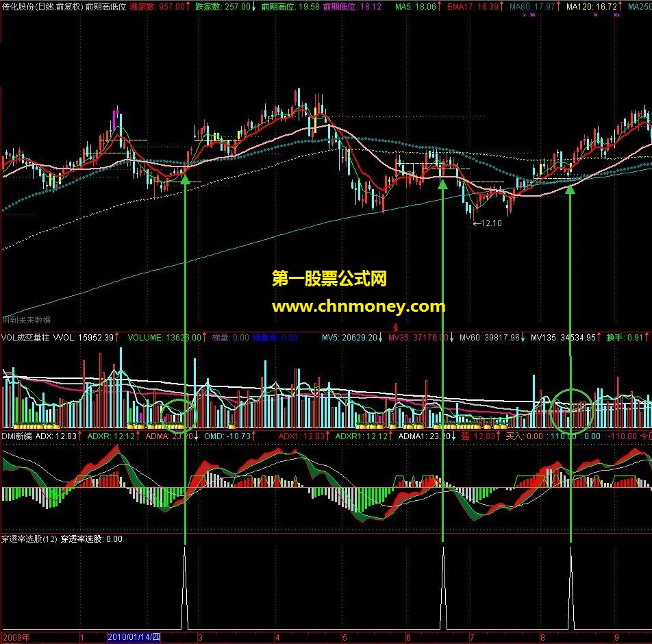Click the MA60: 17.97 label
652x644 pixels.
tap(532, 7)
